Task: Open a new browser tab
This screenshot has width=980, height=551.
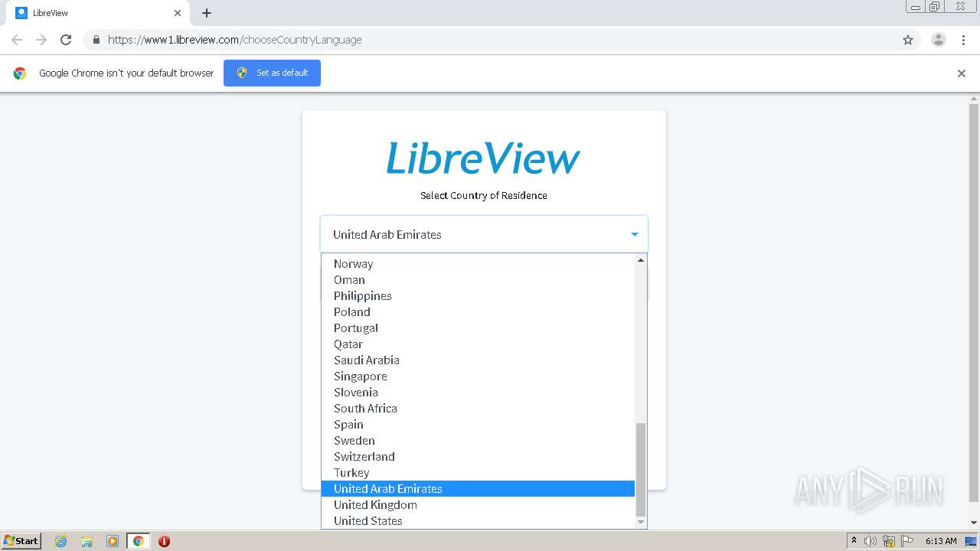Action: tap(207, 13)
